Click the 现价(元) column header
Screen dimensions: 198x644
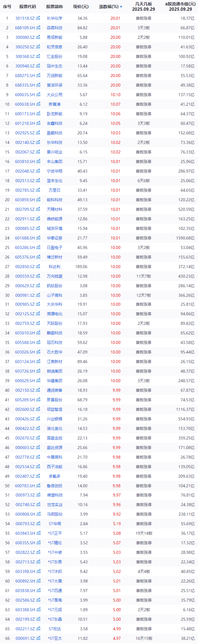(81, 7)
